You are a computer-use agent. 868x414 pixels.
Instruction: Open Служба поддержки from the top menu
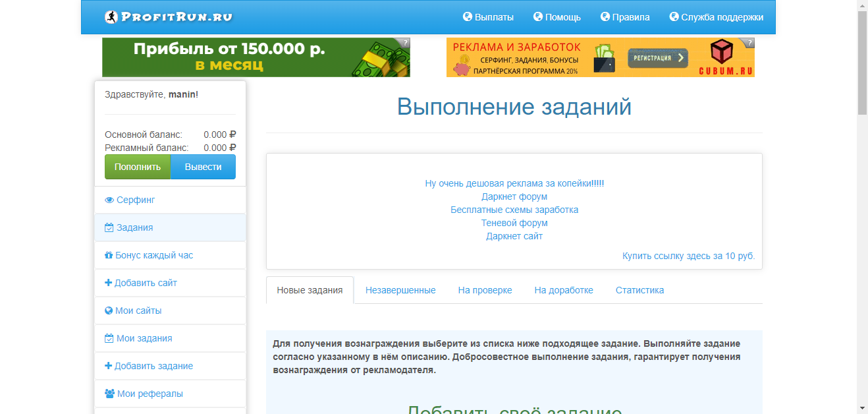[717, 17]
